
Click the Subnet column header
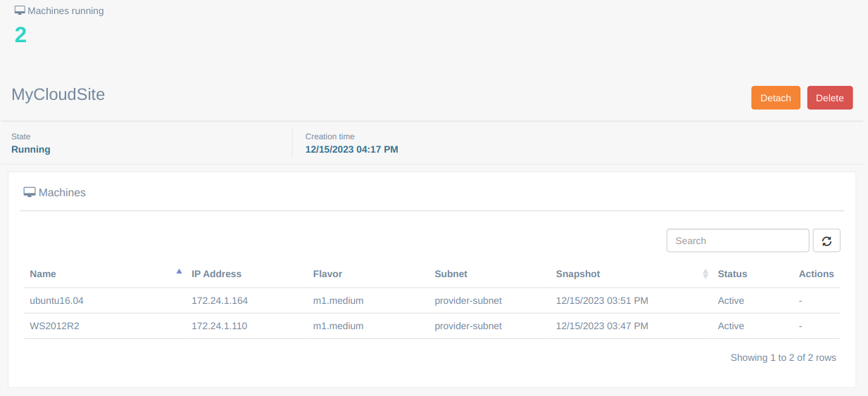pos(451,274)
